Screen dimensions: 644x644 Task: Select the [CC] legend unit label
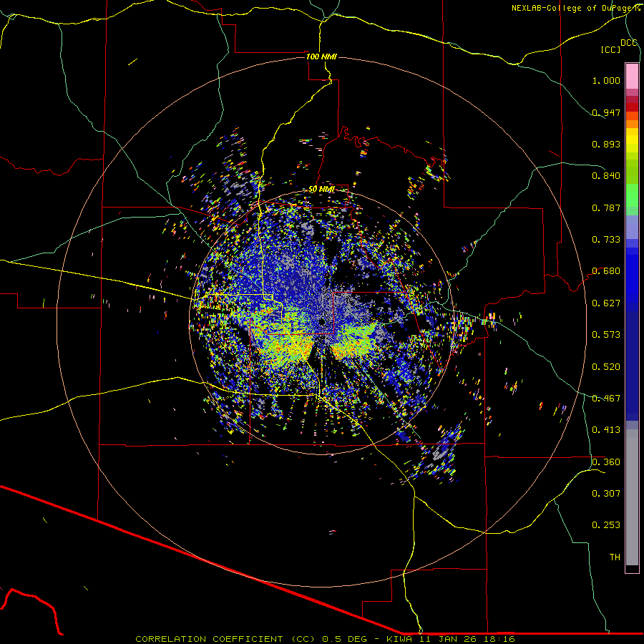point(610,49)
